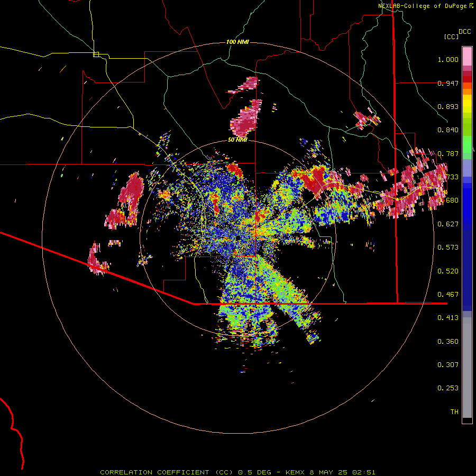Select the 0.680 scale value
Viewport: 476px width, 476px height.
click(x=448, y=200)
